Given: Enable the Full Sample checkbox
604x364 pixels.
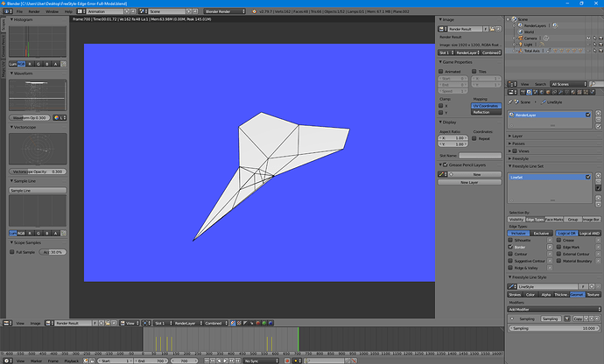Looking at the screenshot, I should (x=12, y=252).
